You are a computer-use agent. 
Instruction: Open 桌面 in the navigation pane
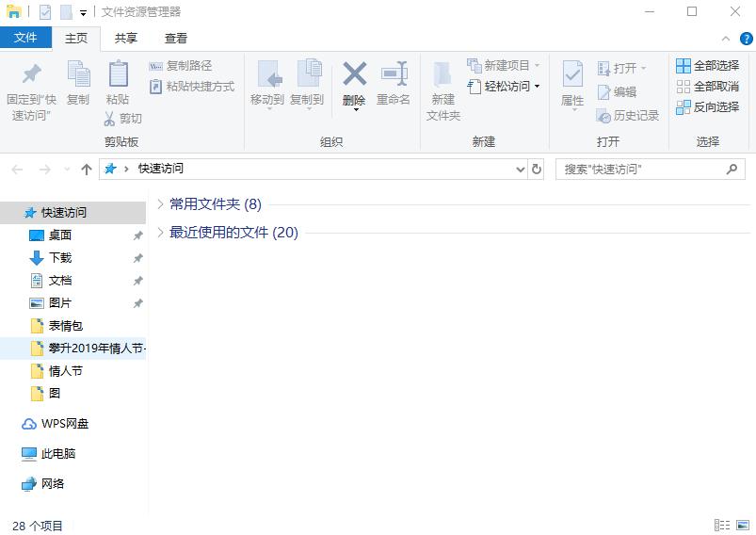pyautogui.click(x=72, y=235)
